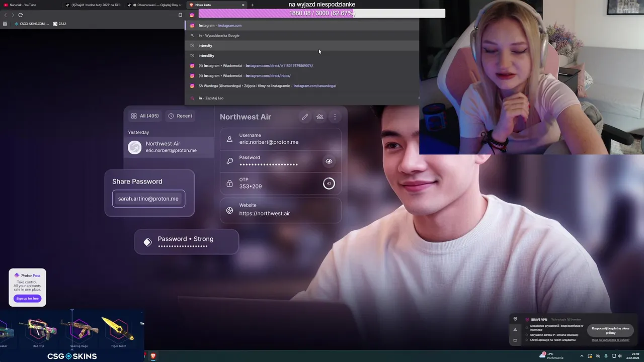Click the warning triangle icon in VPN sidebar
Viewport: 644px width, 362px height.
coord(515,329)
